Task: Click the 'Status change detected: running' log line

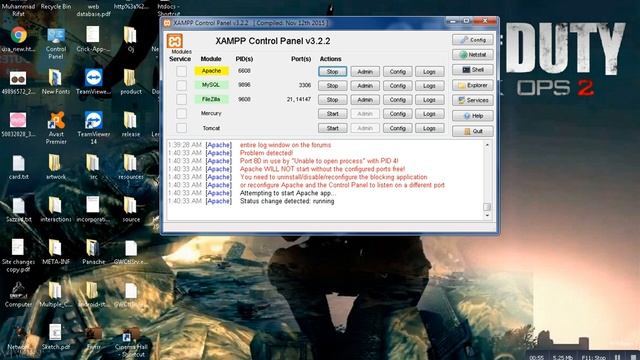Action: tap(287, 201)
